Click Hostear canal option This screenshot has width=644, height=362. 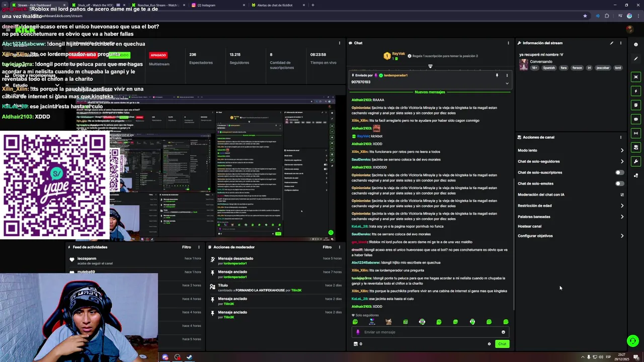(x=529, y=226)
